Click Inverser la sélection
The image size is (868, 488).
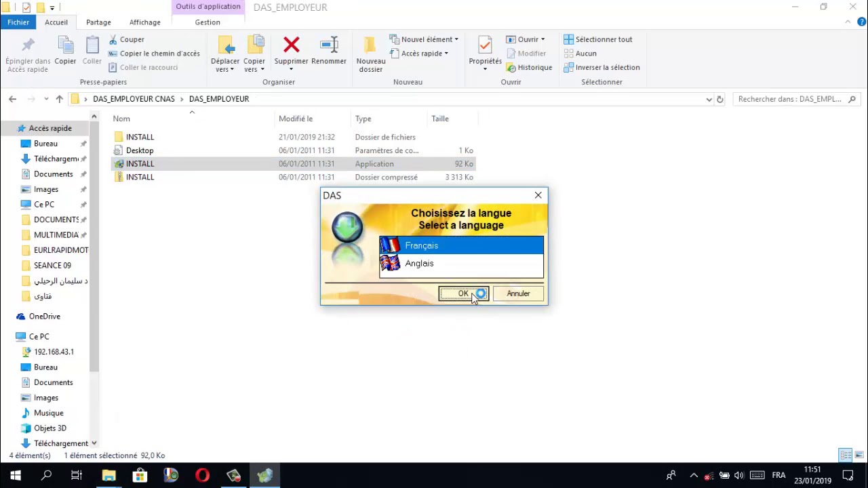(601, 67)
